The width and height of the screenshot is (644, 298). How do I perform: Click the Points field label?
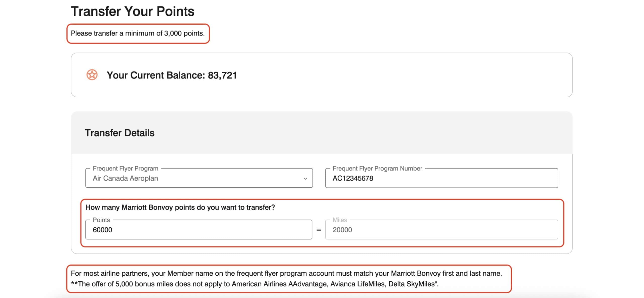(101, 220)
